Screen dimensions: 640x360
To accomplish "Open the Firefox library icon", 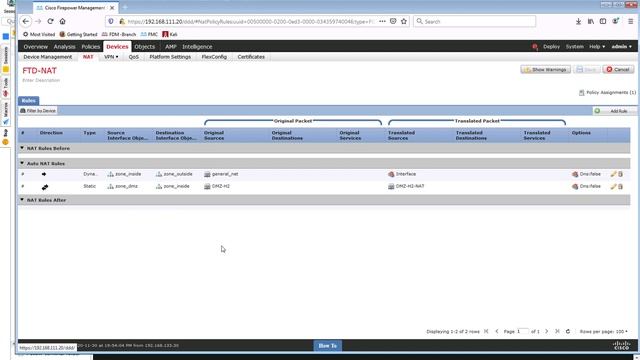I will tap(591, 21).
